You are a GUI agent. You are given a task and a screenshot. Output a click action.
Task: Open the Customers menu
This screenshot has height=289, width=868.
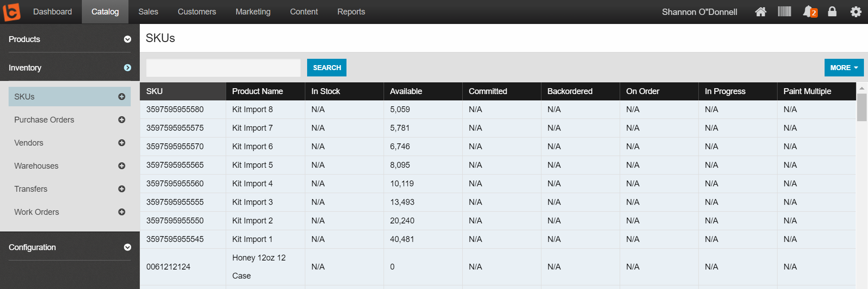point(197,12)
